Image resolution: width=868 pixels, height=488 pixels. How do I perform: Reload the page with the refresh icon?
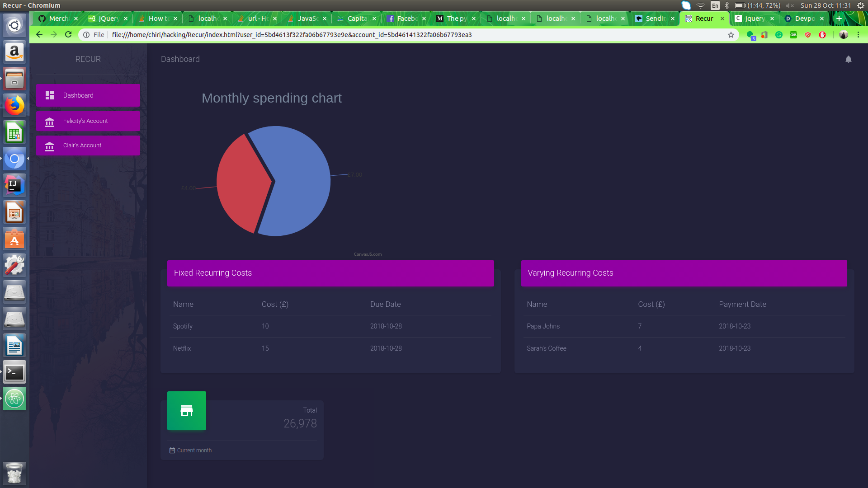pyautogui.click(x=68, y=35)
